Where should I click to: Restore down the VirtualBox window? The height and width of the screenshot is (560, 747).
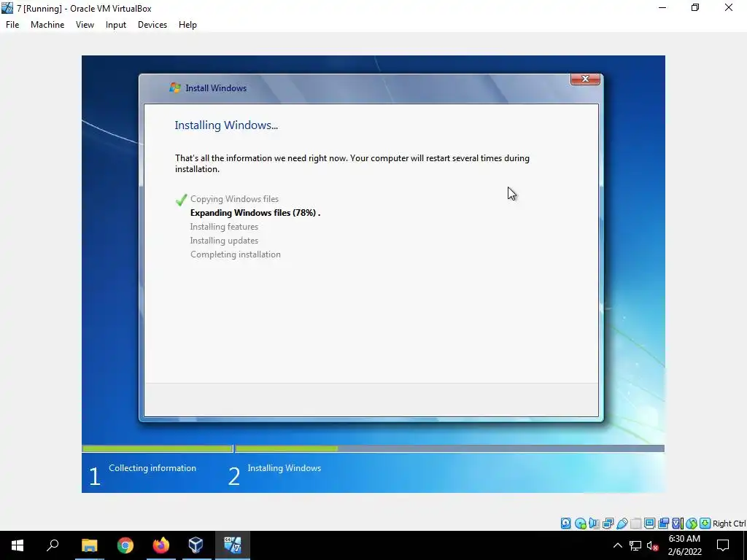[x=695, y=7]
